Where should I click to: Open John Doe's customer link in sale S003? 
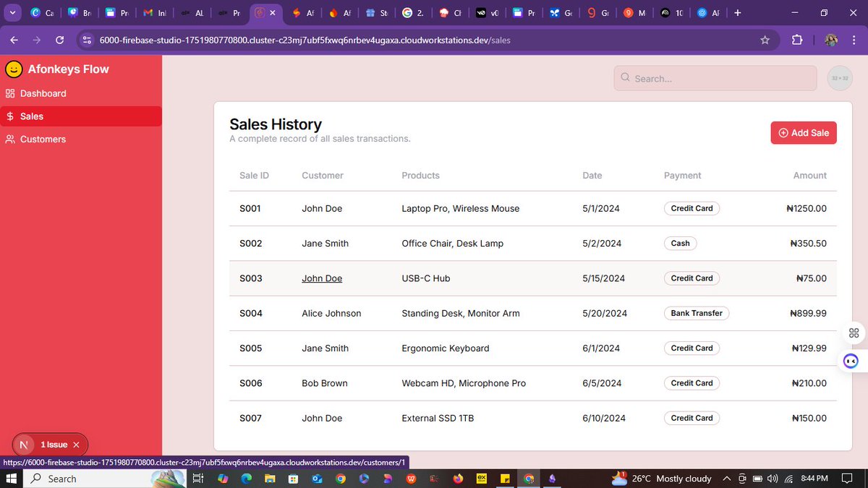click(322, 278)
